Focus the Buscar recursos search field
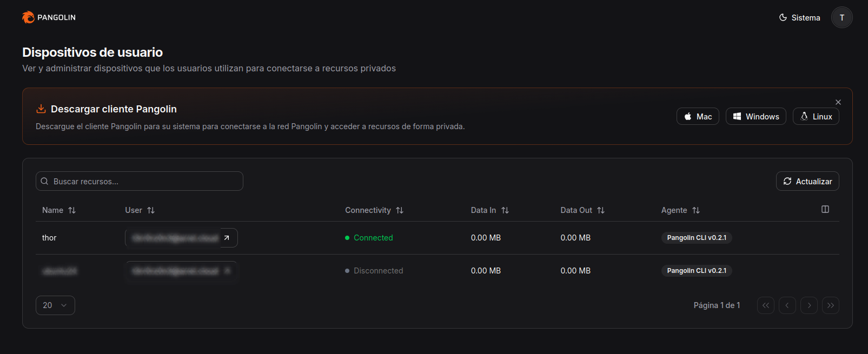This screenshot has width=868, height=354. [140, 182]
